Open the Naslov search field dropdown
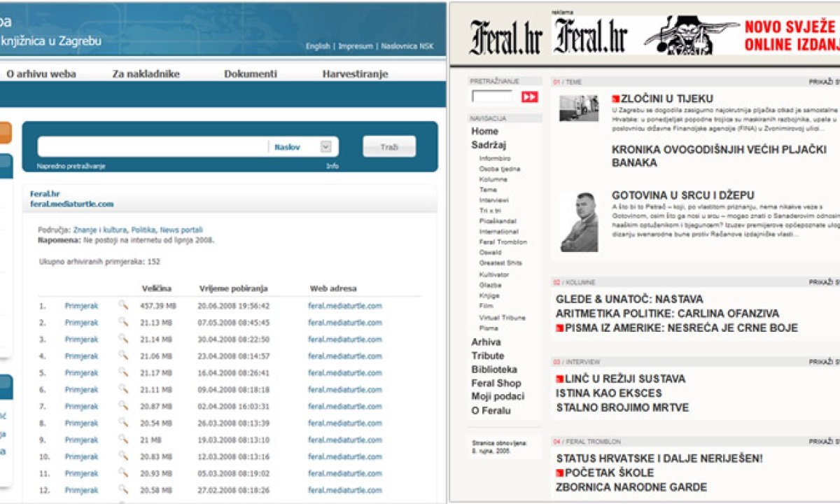Viewport: 840px width, 504px height. (325, 147)
